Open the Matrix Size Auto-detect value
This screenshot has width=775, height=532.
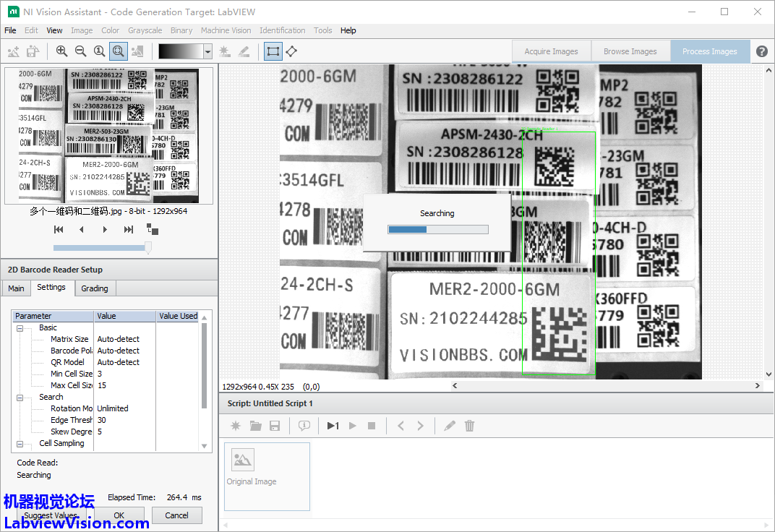[125, 339]
